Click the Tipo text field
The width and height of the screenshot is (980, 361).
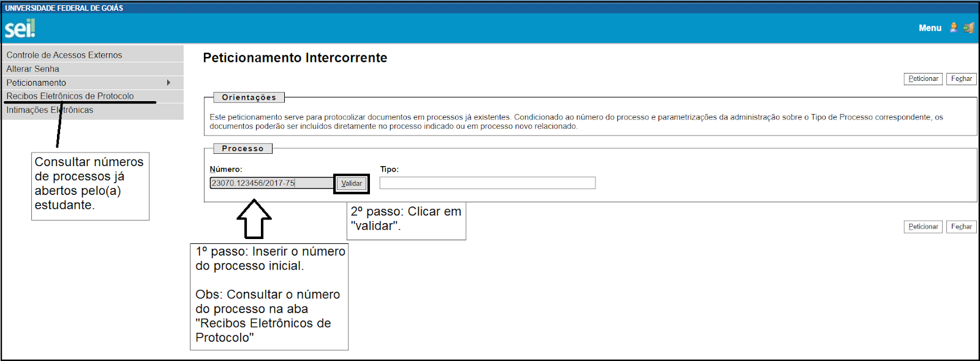click(x=487, y=183)
